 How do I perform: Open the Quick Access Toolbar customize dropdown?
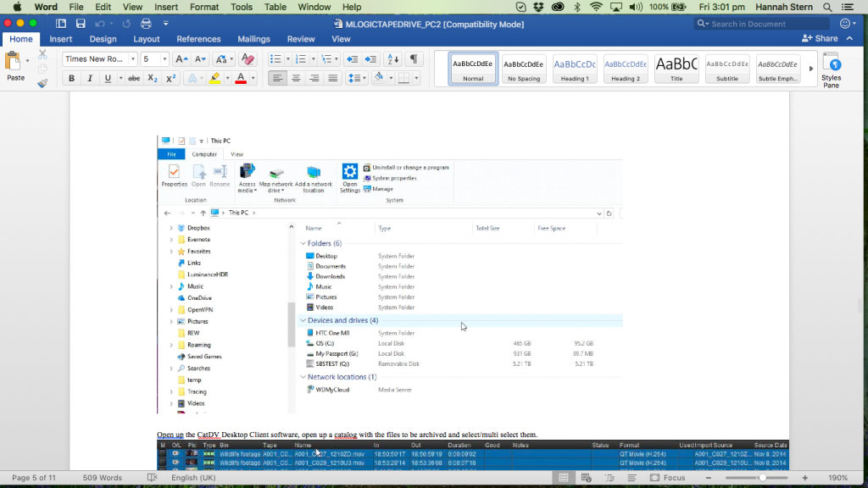pyautogui.click(x=165, y=24)
